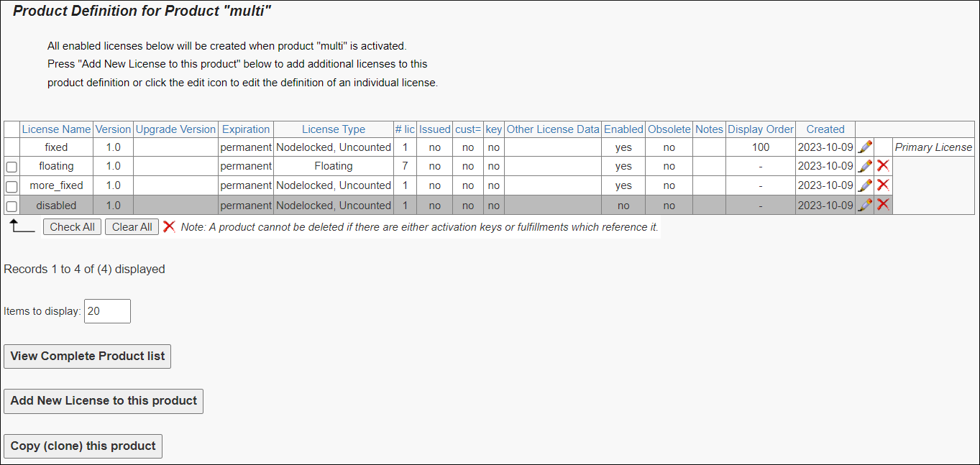Click Add New License to this product
This screenshot has width=980, height=465.
point(104,401)
